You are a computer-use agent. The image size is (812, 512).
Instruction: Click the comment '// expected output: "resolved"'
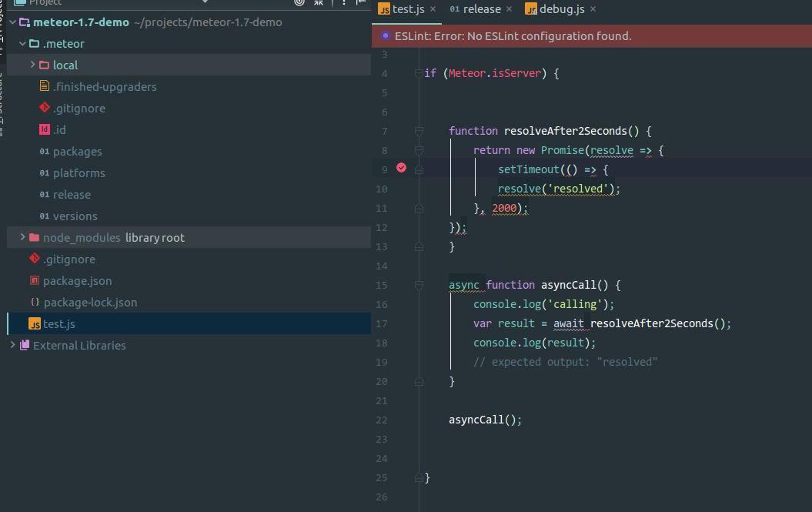(x=565, y=362)
